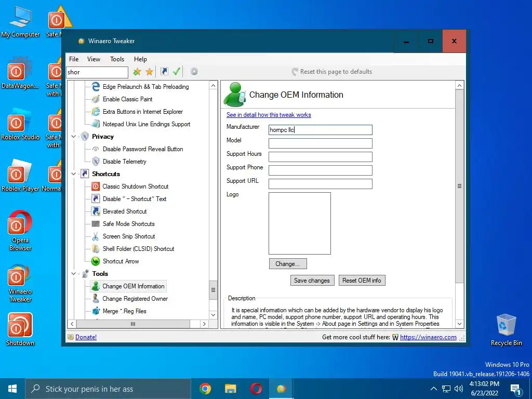Open 'See in detail how this tweak works' link
This screenshot has height=399, width=532.
point(269,115)
